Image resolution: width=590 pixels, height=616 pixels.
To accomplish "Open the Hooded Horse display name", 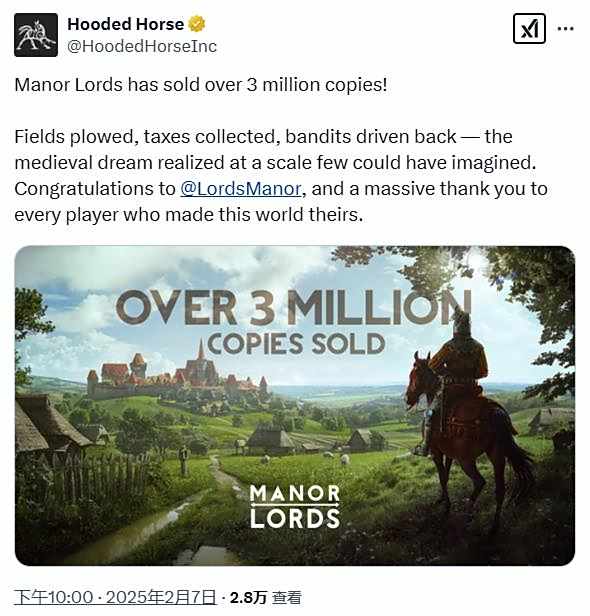I will point(125,24).
